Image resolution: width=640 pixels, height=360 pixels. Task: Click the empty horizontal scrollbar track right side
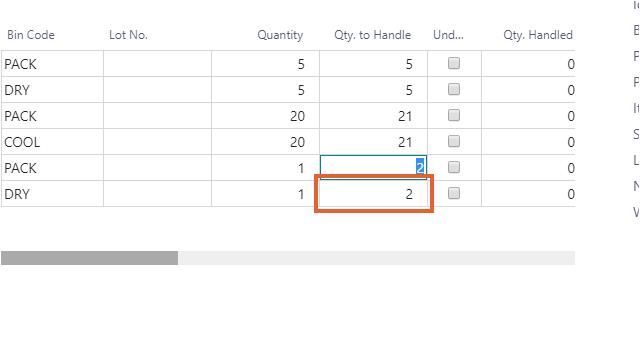376,258
